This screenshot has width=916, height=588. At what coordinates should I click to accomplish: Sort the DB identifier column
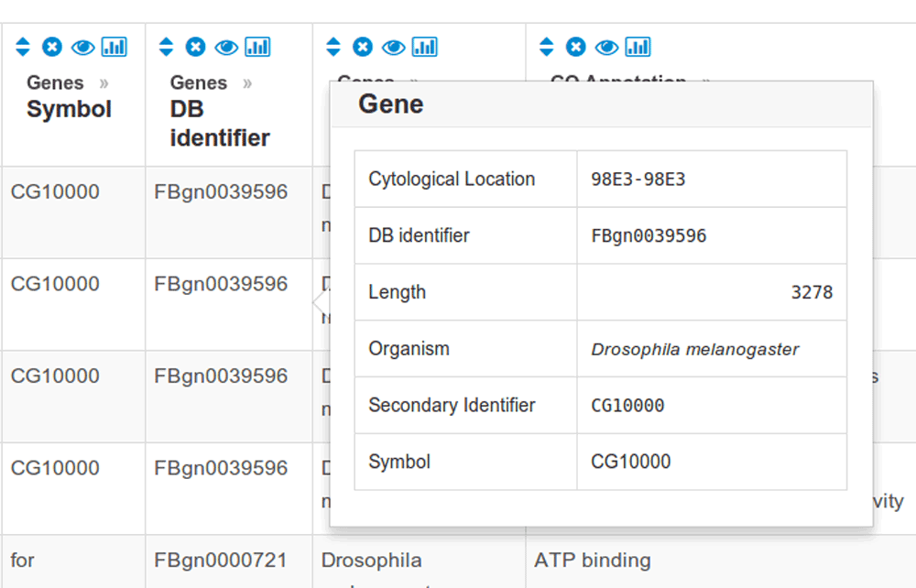coord(166,47)
